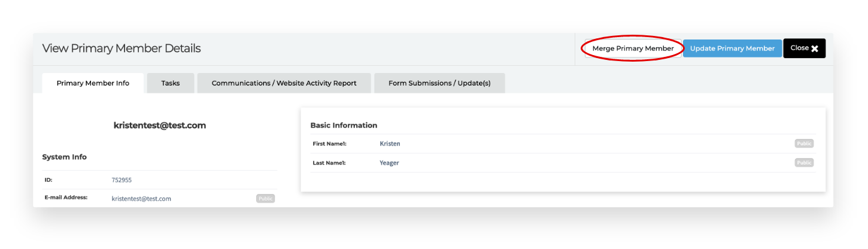The width and height of the screenshot is (868, 249).
Task: Toggle the Public badge on Last Name1 row
Action: click(x=804, y=163)
